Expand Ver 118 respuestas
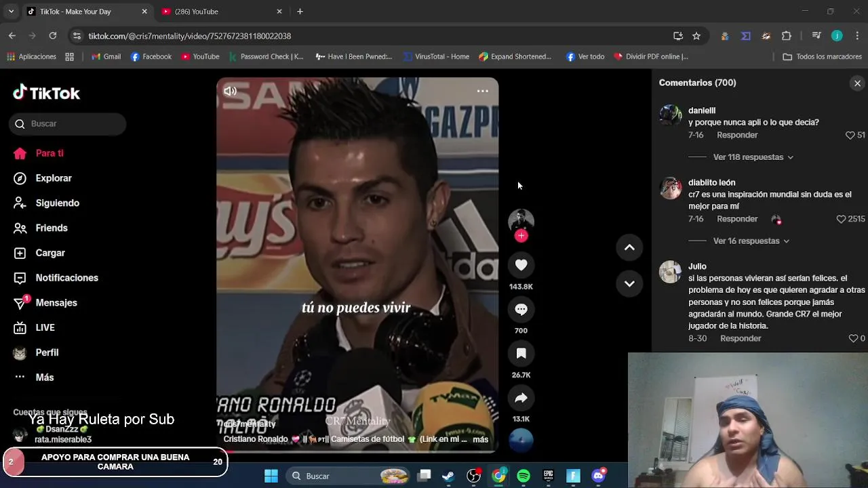Image resolution: width=868 pixels, height=488 pixels. pyautogui.click(x=753, y=157)
